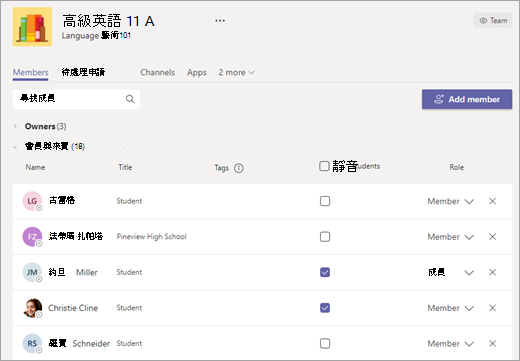
Task: Toggle the mute all students checkbox in header
Action: point(324,166)
